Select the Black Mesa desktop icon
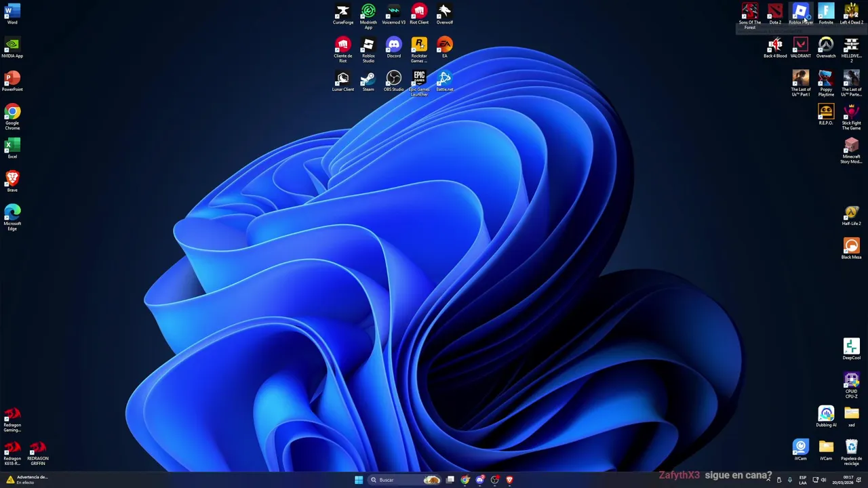The height and width of the screenshot is (488, 868). [851, 249]
